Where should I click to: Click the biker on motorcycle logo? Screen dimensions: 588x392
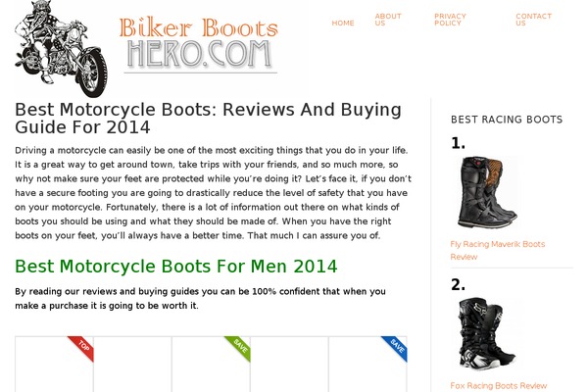(61, 49)
